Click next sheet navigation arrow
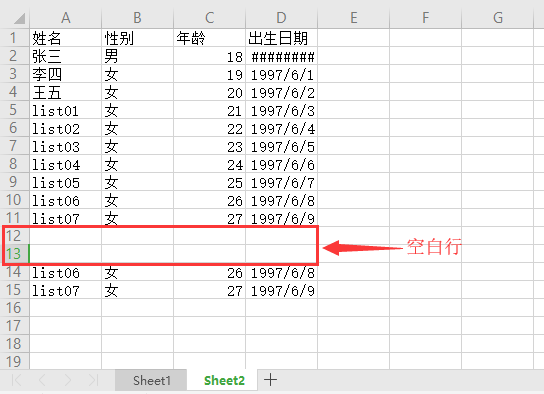This screenshot has width=544, height=394. click(68, 380)
